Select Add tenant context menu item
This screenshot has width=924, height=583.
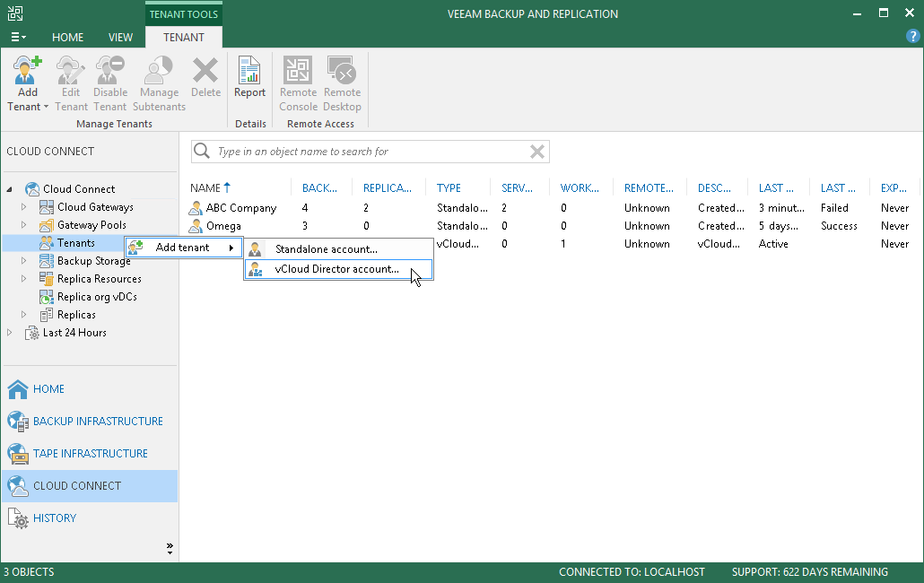(x=183, y=248)
